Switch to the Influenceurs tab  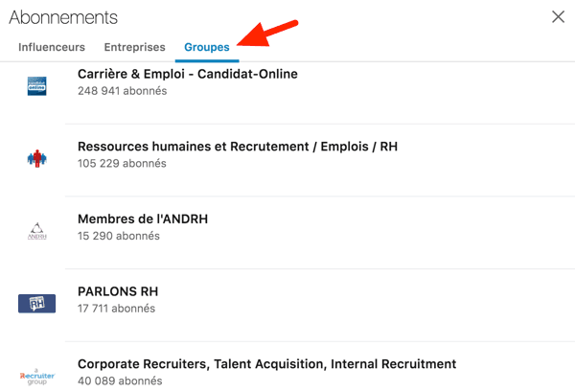click(x=52, y=47)
